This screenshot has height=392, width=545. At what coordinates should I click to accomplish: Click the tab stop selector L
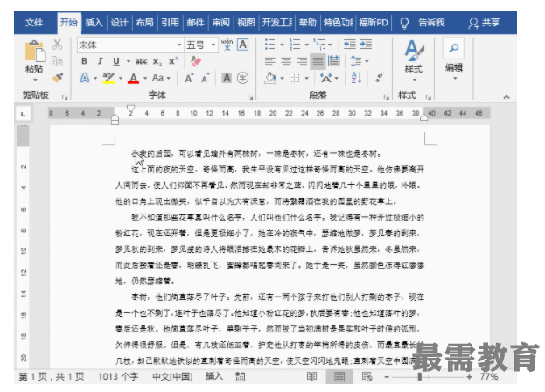click(24, 114)
